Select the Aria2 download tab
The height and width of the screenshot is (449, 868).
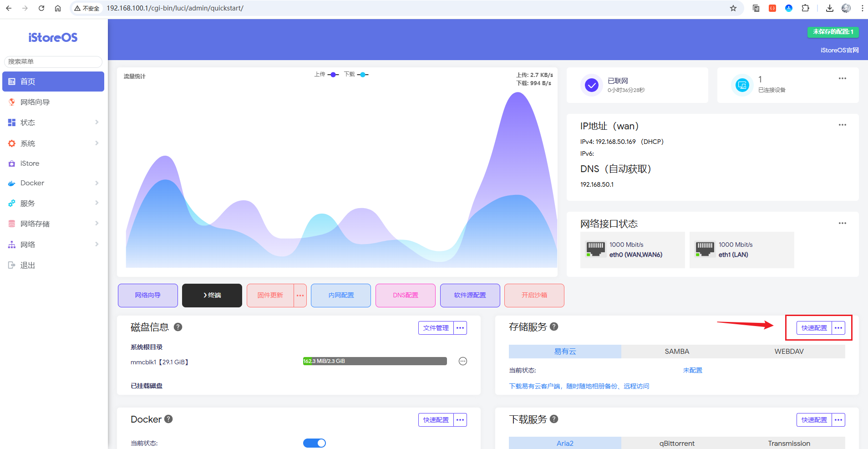point(565,443)
